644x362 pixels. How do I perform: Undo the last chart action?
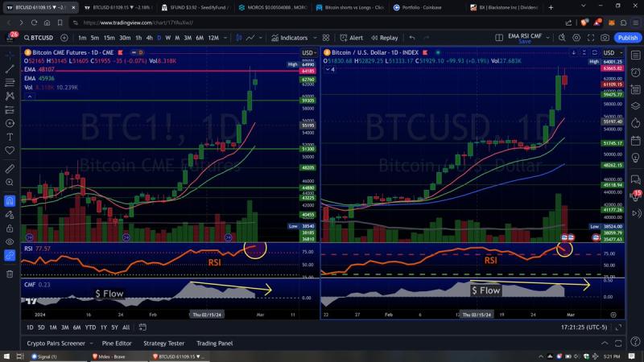pyautogui.click(x=412, y=38)
